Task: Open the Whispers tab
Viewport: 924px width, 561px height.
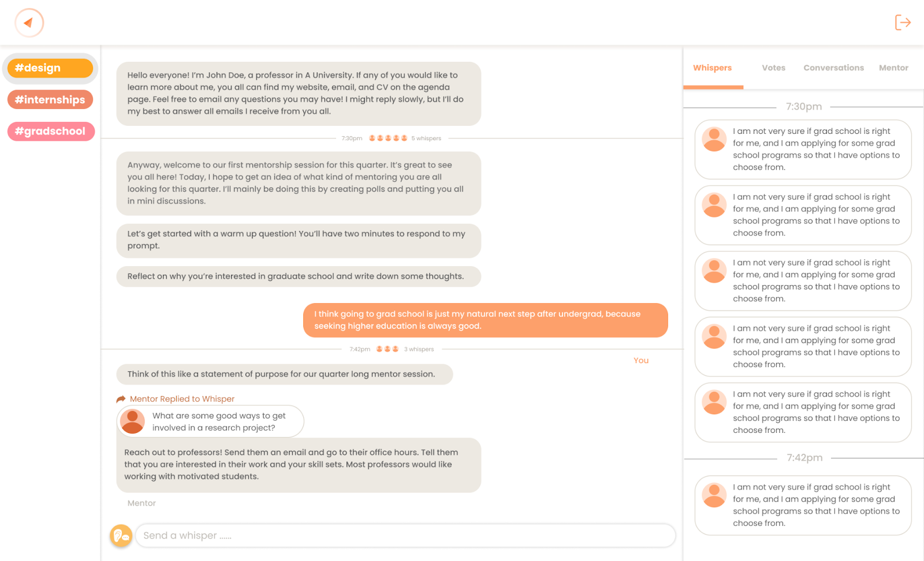Action: tap(712, 68)
